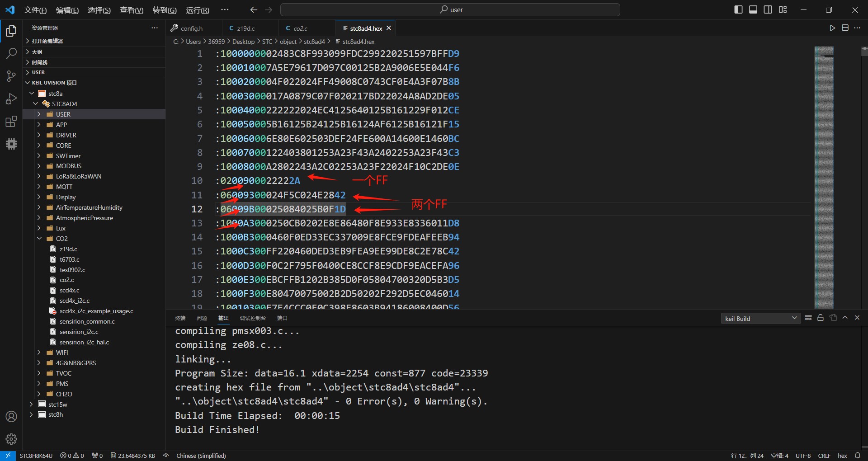Screen dimensions: 868x461
Task: Click errors and warnings count in status bar
Action: [72, 456]
